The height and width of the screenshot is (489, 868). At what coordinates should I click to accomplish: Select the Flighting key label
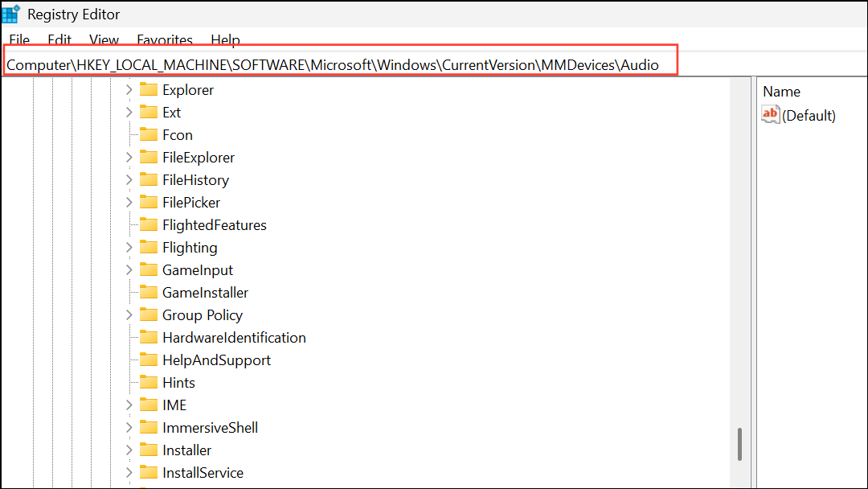pos(190,248)
